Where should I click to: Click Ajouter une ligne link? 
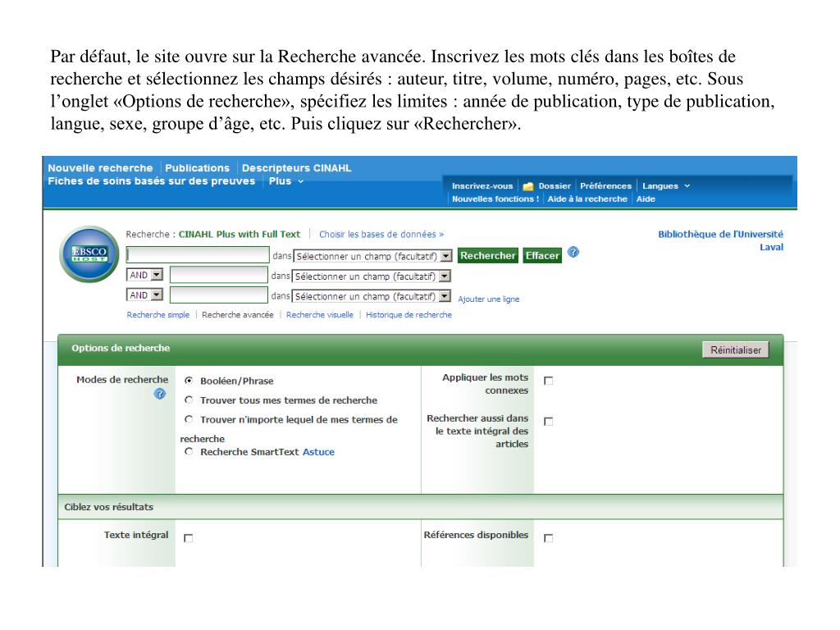click(x=489, y=299)
